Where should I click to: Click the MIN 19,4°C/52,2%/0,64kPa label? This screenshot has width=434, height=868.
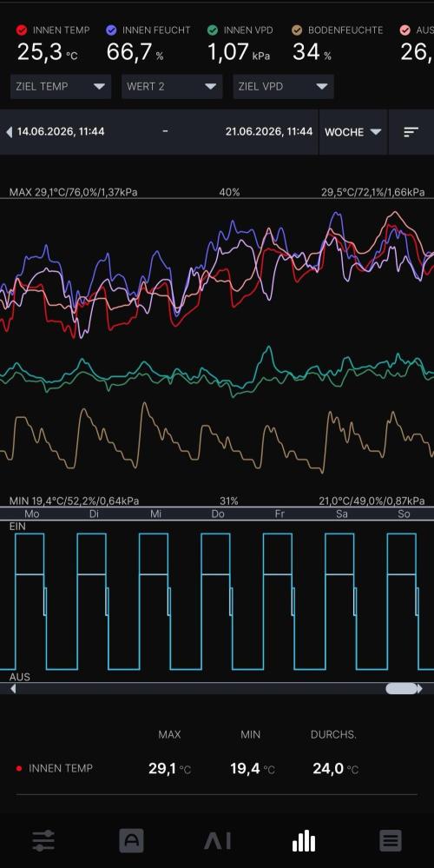pos(74,500)
